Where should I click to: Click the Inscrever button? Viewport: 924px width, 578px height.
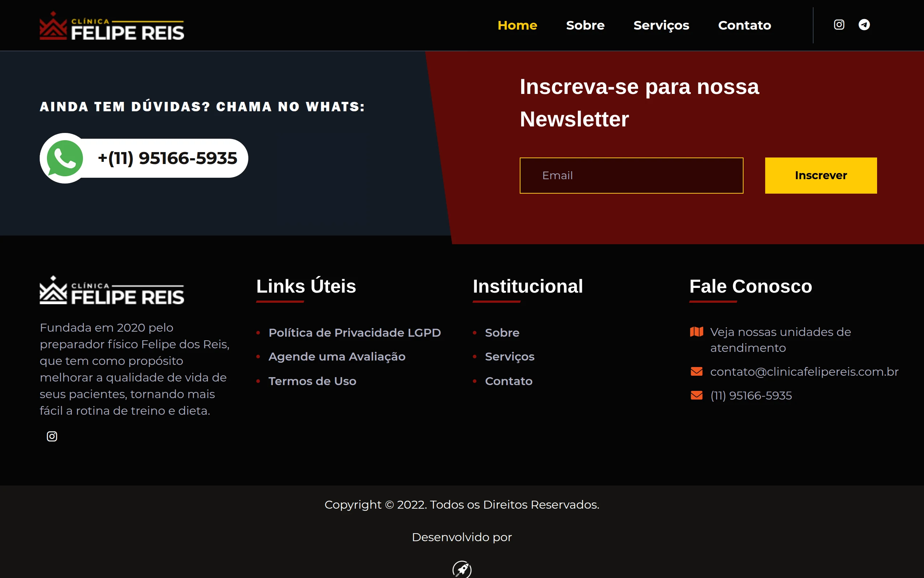(x=821, y=176)
